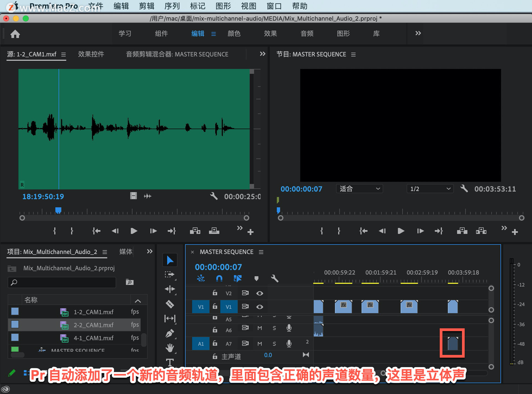Play the Source monitor clip
This screenshot has height=394, width=532.
(134, 231)
